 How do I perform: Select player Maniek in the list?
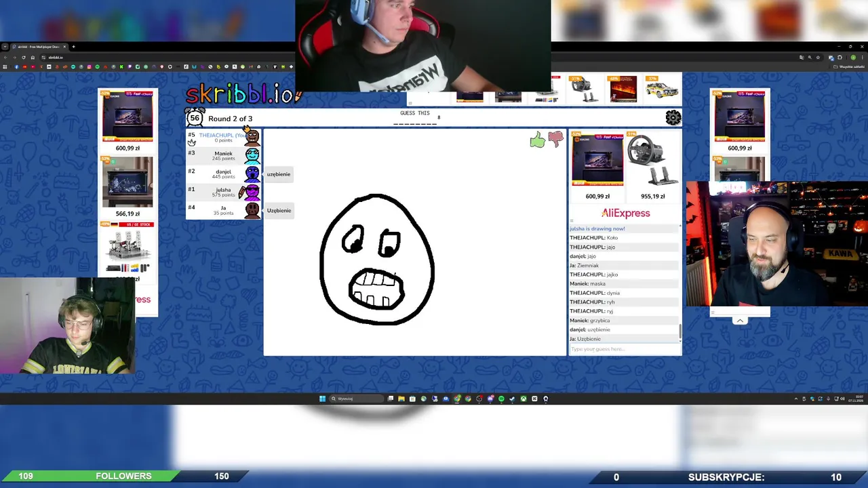pos(223,155)
